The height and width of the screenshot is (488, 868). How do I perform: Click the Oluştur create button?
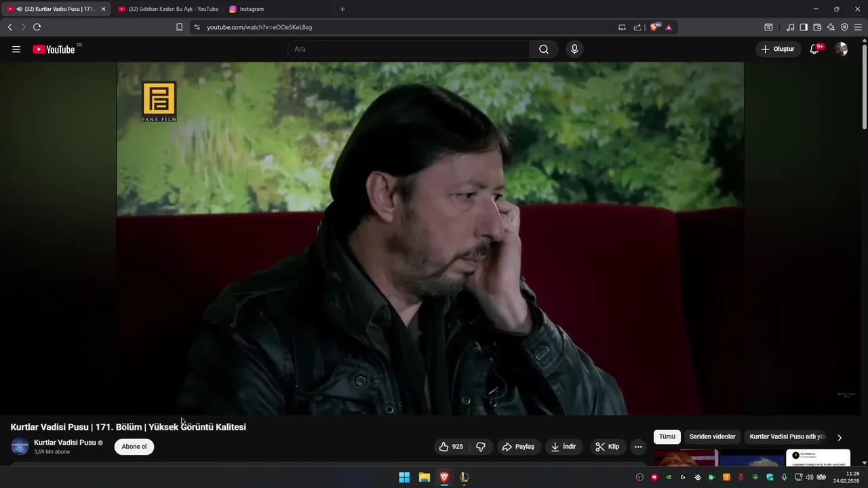[x=778, y=49]
